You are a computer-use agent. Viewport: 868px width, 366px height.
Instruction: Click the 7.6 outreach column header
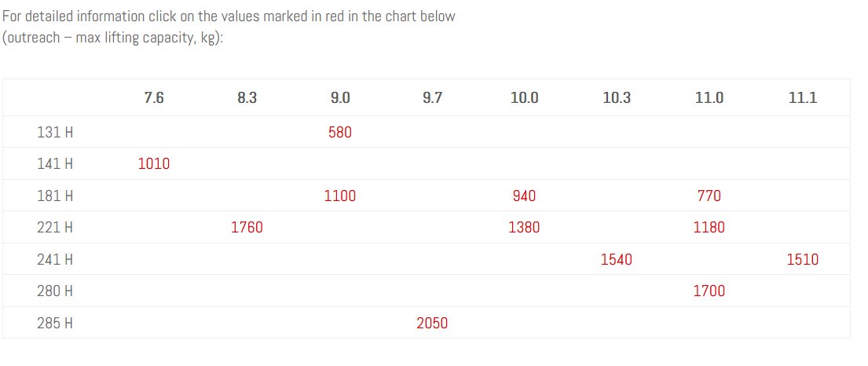tap(154, 98)
